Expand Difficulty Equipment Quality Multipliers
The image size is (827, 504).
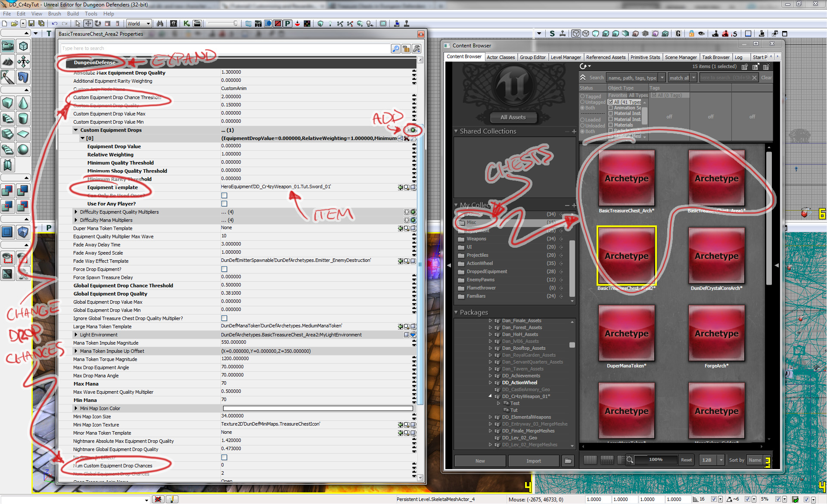(76, 212)
